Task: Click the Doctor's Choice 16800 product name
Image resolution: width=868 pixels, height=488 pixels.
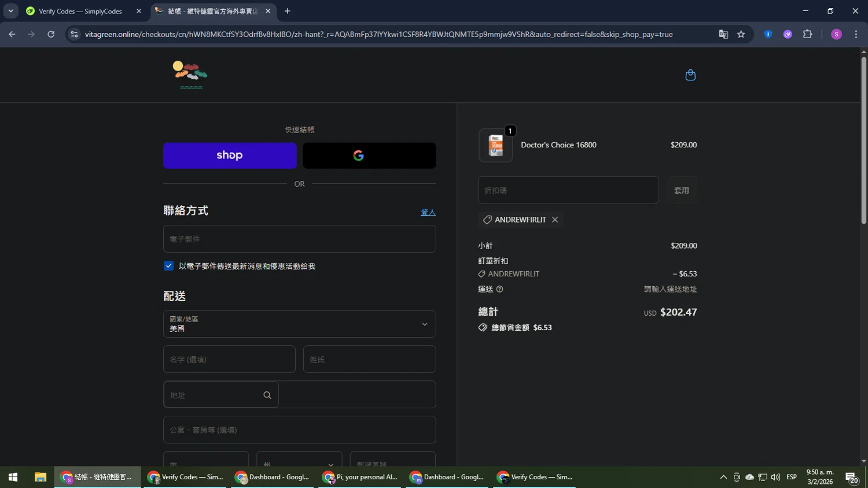Action: click(558, 145)
